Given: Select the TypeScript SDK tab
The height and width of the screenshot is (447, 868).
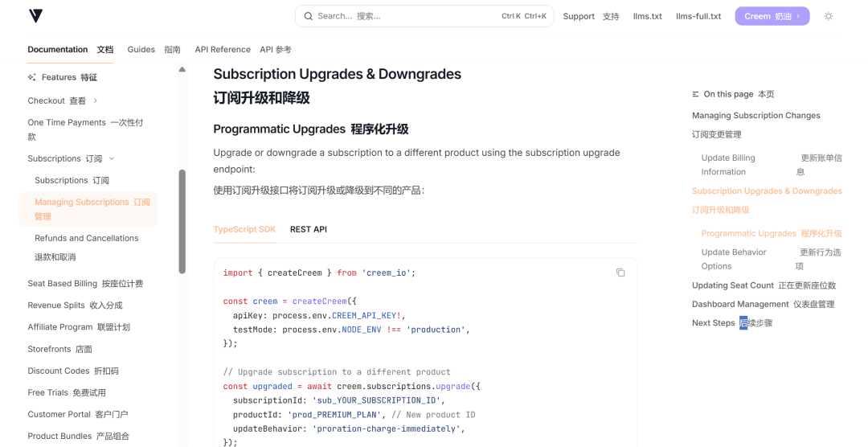Looking at the screenshot, I should (x=244, y=229).
